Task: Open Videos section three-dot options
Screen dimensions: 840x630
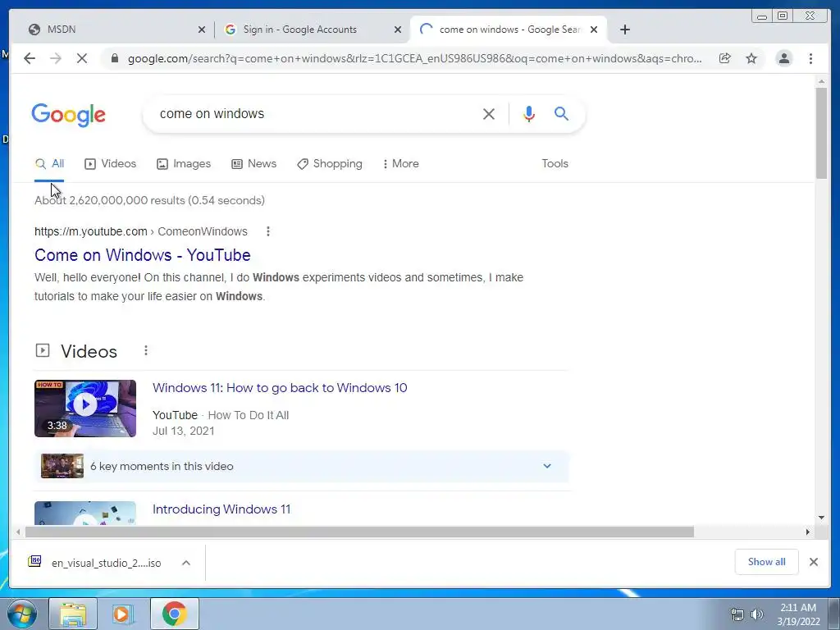Action: tap(146, 350)
